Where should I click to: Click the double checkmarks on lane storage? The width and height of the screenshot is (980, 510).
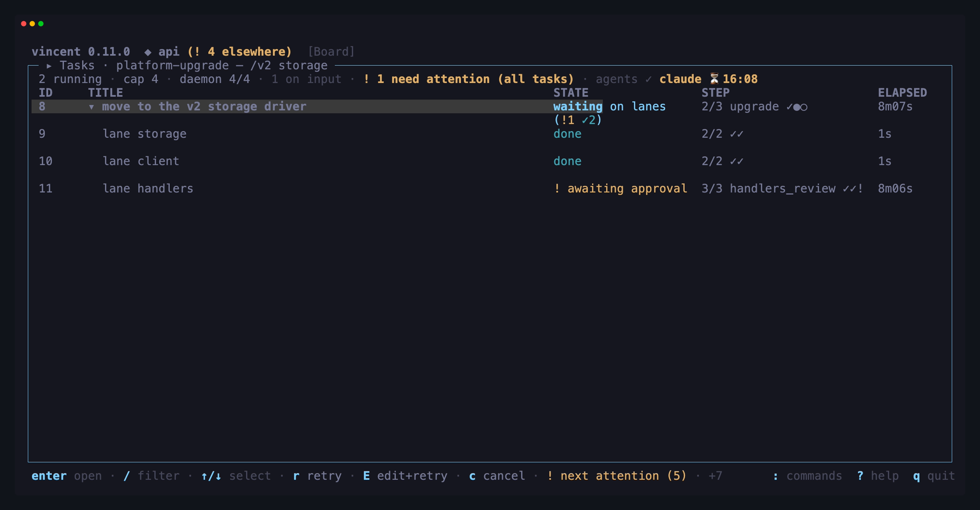pyautogui.click(x=737, y=134)
